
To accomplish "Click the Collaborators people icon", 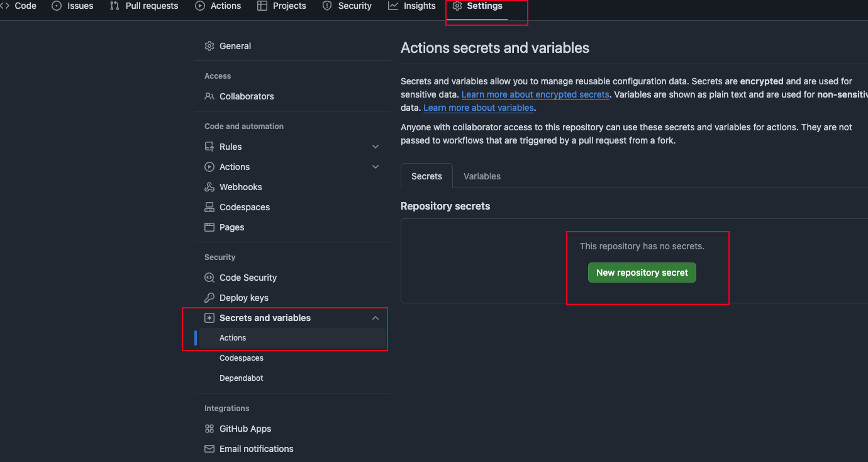I will coord(209,96).
